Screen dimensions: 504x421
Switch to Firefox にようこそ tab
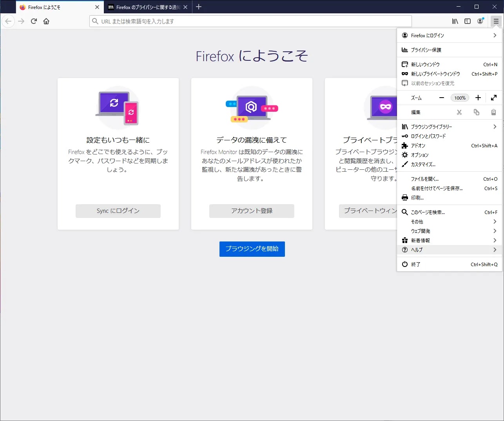59,7
